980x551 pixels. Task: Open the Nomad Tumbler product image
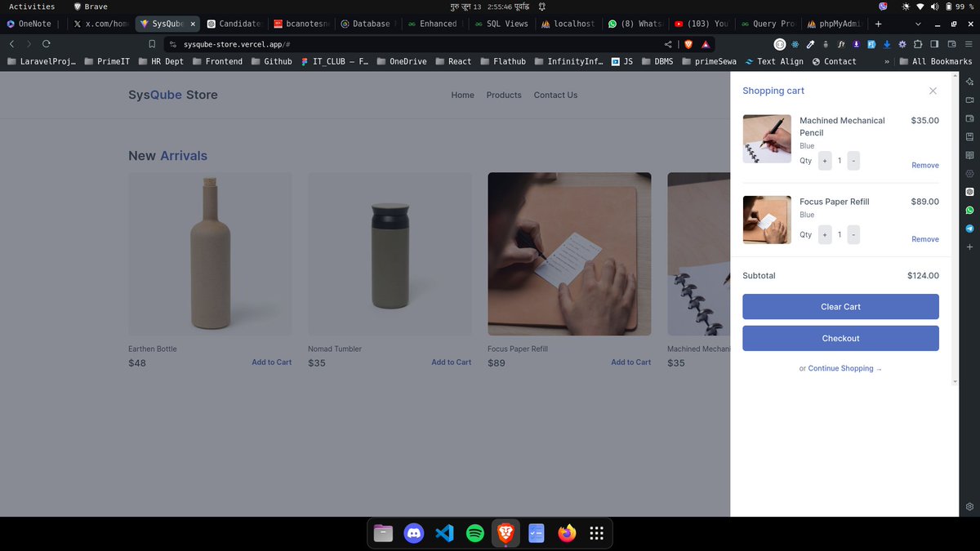tap(390, 254)
